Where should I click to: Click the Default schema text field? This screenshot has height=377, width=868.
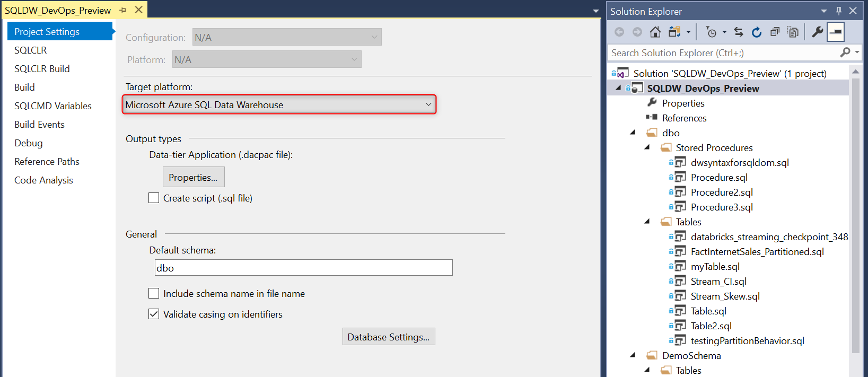point(303,268)
